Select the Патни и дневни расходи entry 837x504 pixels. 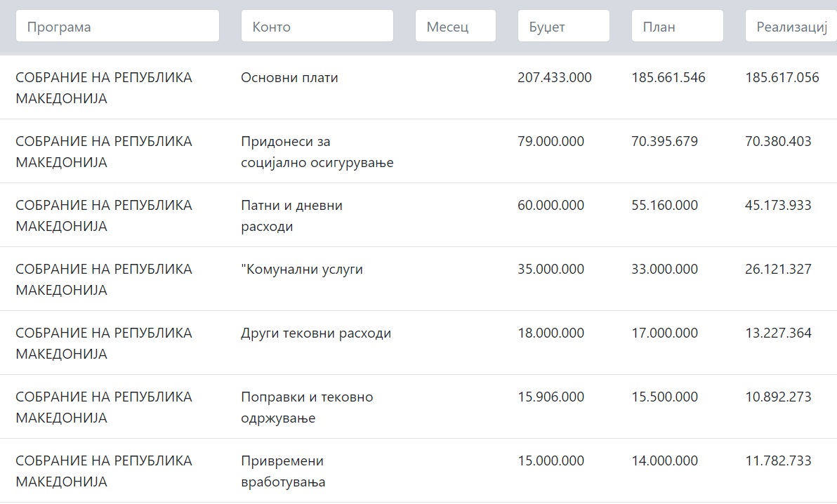click(x=291, y=215)
